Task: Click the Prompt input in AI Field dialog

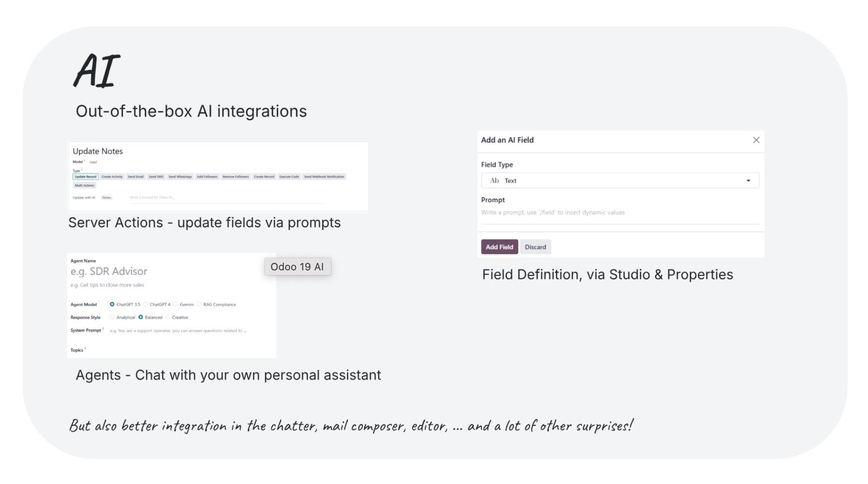Action: click(x=620, y=213)
